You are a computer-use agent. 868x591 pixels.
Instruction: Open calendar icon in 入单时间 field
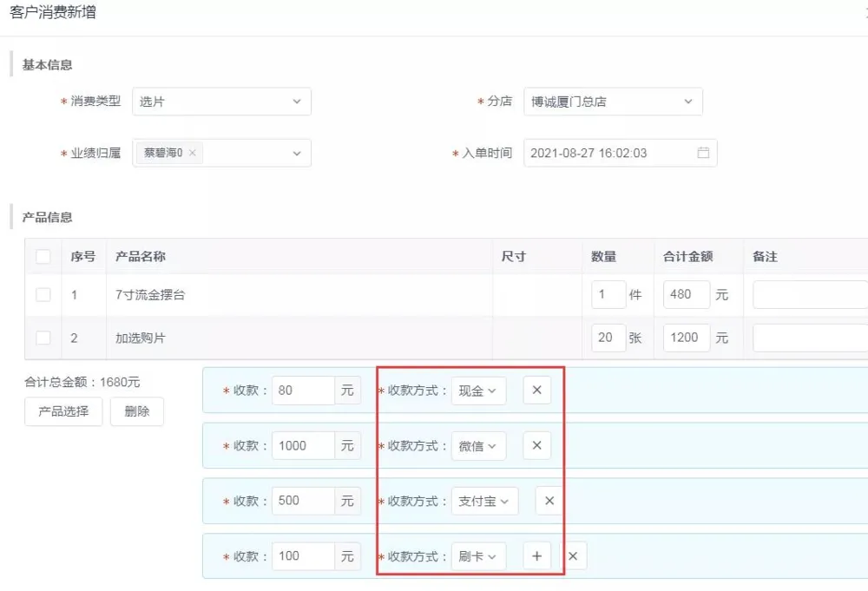tap(703, 153)
